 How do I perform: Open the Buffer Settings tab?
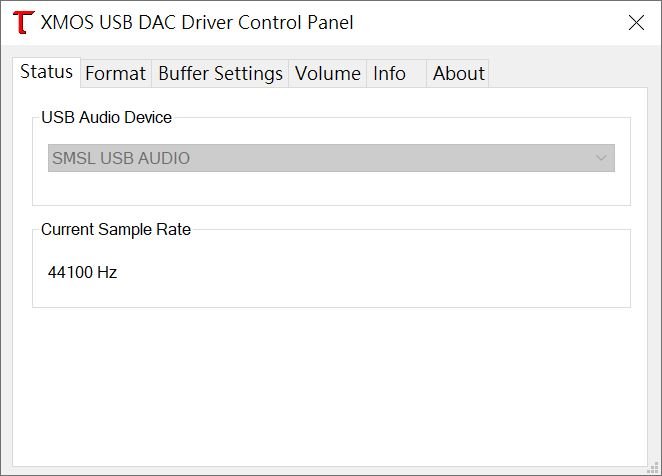tap(220, 73)
